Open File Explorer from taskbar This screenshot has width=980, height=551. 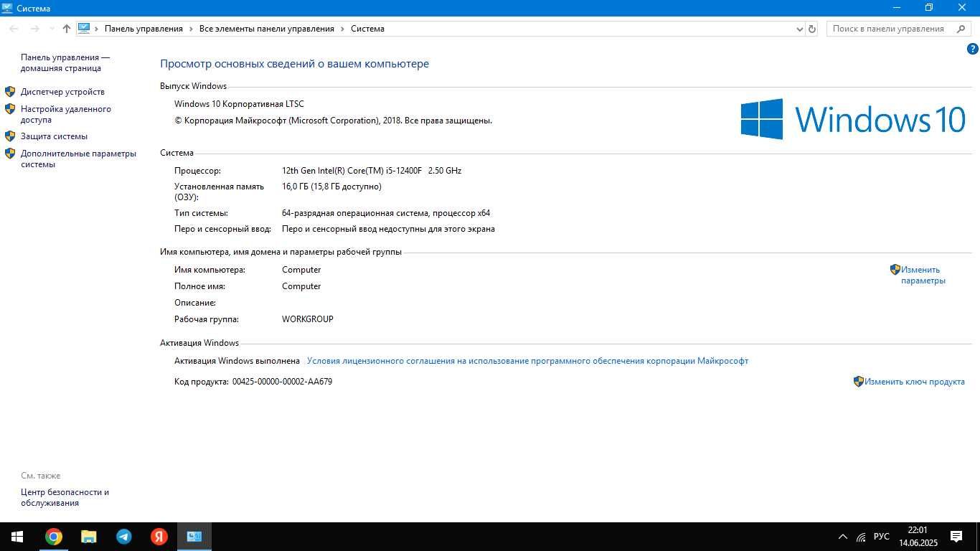pyautogui.click(x=88, y=537)
